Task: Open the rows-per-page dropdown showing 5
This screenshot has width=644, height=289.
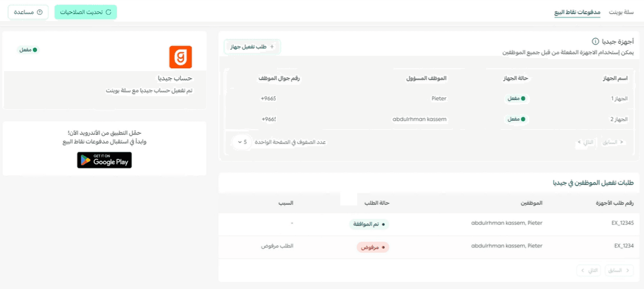Action: 242,142
